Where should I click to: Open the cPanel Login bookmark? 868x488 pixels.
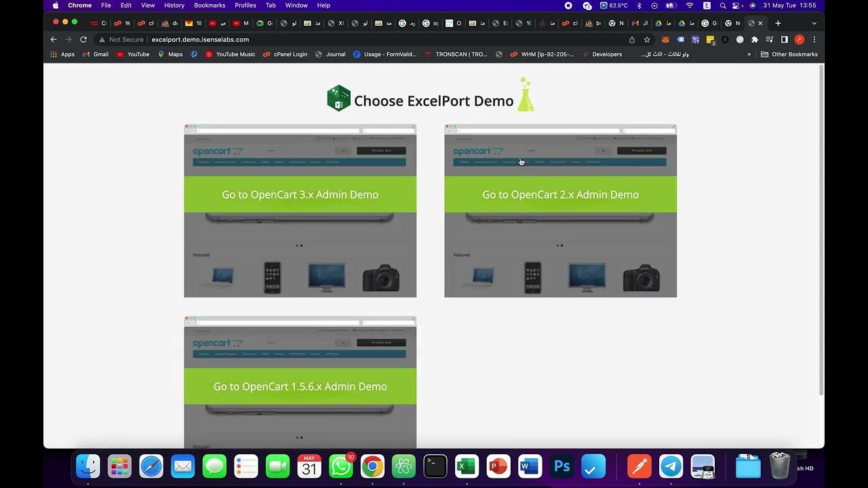point(285,54)
